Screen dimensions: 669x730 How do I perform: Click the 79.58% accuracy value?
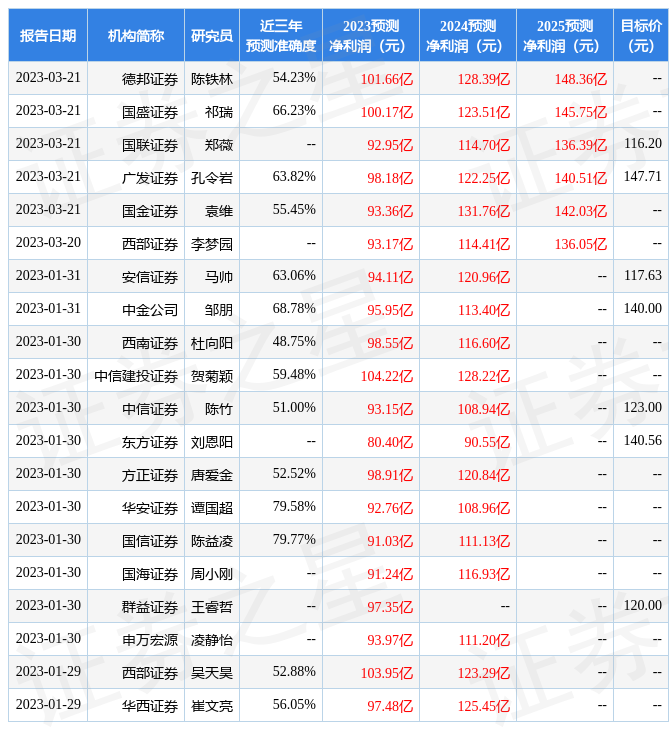pyautogui.click(x=294, y=507)
